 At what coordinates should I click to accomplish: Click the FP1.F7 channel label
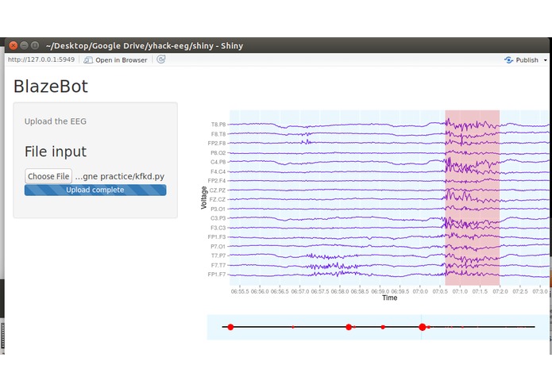tap(217, 275)
